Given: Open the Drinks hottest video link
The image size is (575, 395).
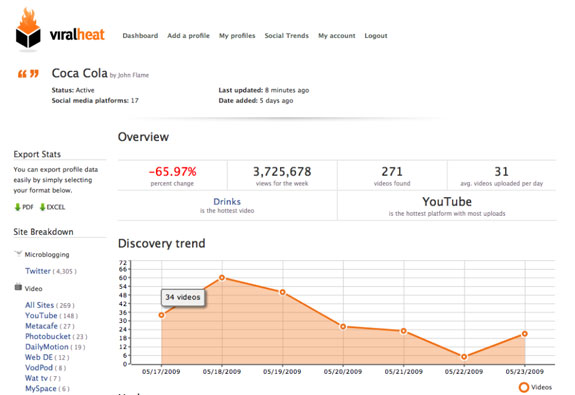Looking at the screenshot, I should click(x=227, y=201).
